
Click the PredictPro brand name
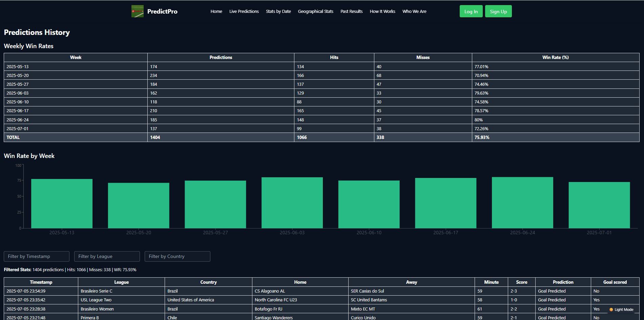coord(162,11)
